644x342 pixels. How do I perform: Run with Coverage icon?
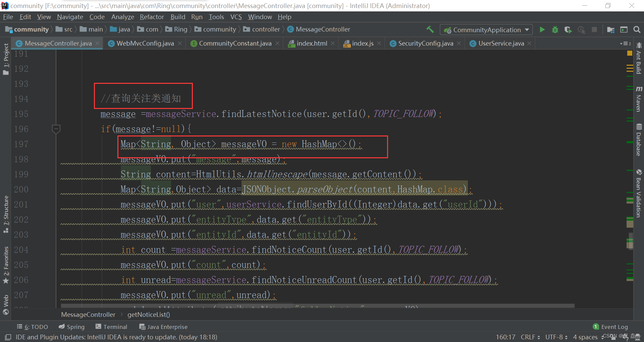point(568,30)
